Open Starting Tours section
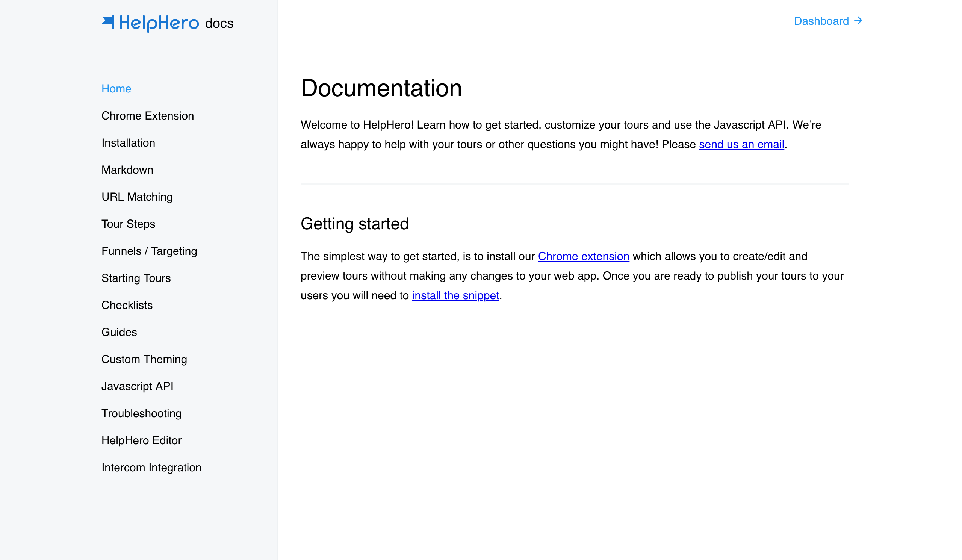The height and width of the screenshot is (560, 962). pos(136,278)
